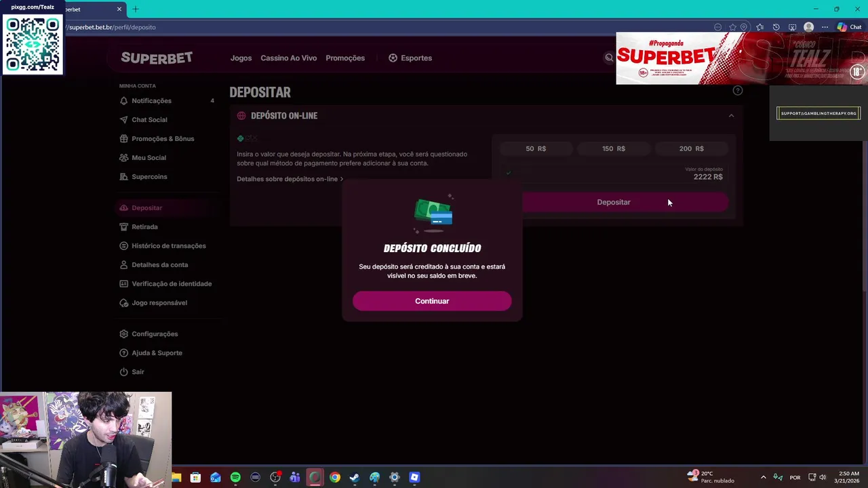The image size is (868, 488).
Task: Open Microsoft Store from the taskbar
Action: pos(195,477)
